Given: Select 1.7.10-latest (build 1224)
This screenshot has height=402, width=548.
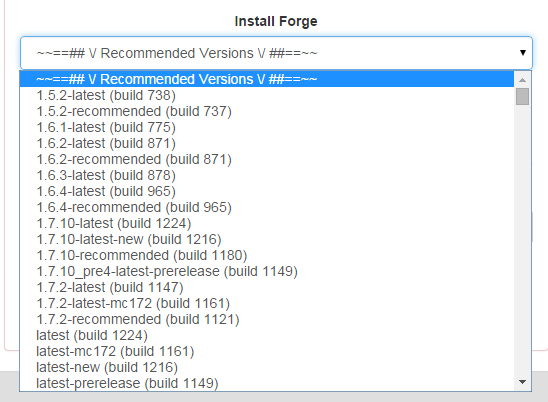Looking at the screenshot, I should [267, 223].
